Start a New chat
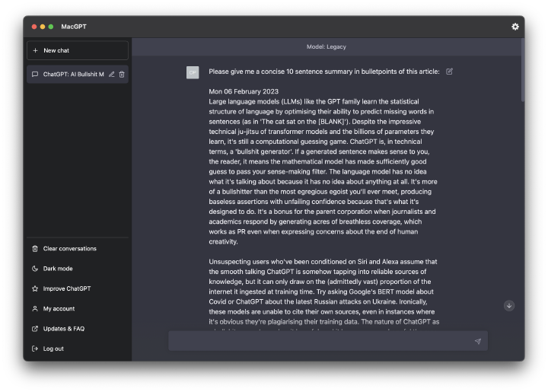The width and height of the screenshot is (548, 392). pyautogui.click(x=78, y=51)
